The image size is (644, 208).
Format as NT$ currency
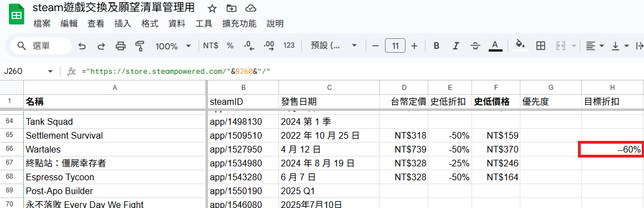[211, 45]
